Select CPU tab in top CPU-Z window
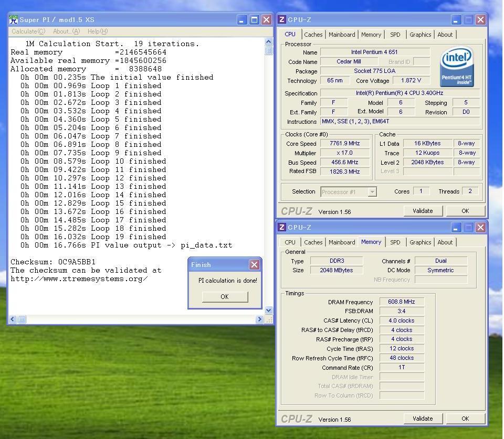The height and width of the screenshot is (439, 504). click(290, 34)
